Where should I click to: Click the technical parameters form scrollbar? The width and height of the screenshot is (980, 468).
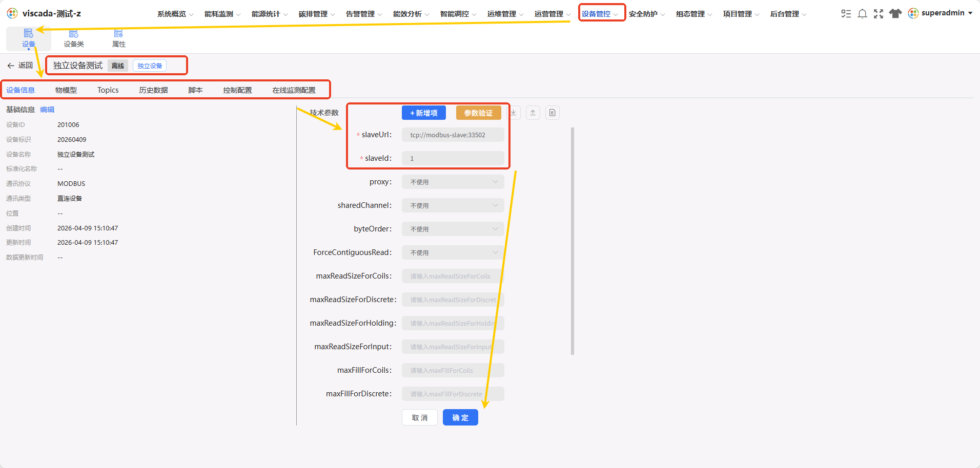tap(573, 241)
